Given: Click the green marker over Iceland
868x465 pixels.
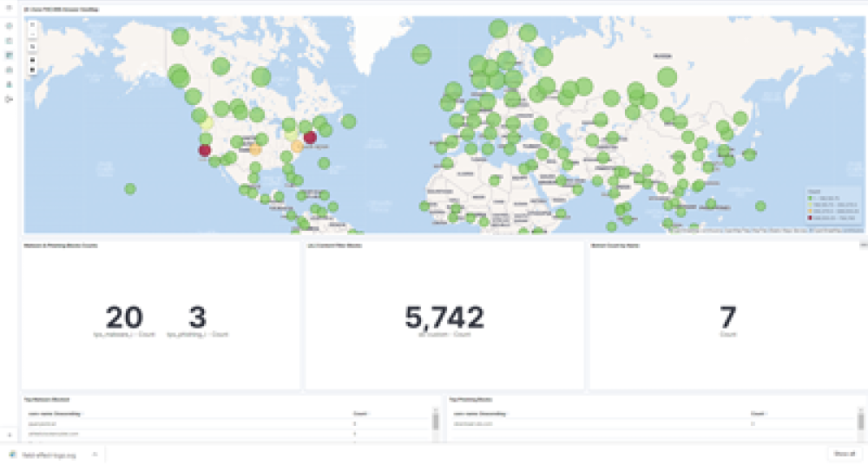Looking at the screenshot, I should click(421, 55).
